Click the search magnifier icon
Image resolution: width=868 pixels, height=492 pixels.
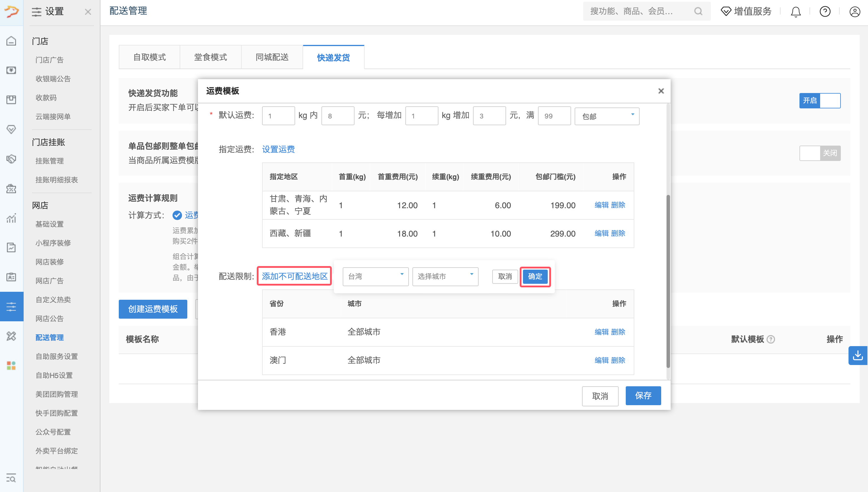[x=698, y=12]
